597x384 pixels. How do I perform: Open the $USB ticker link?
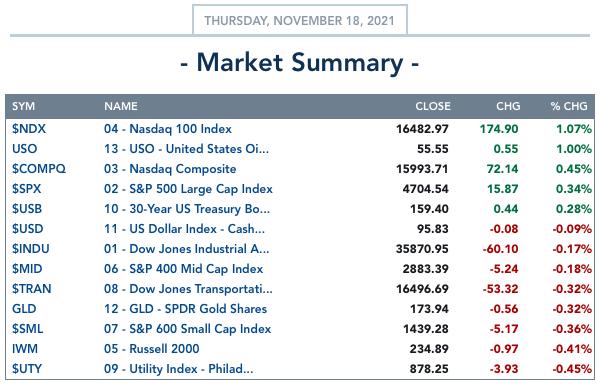27,209
